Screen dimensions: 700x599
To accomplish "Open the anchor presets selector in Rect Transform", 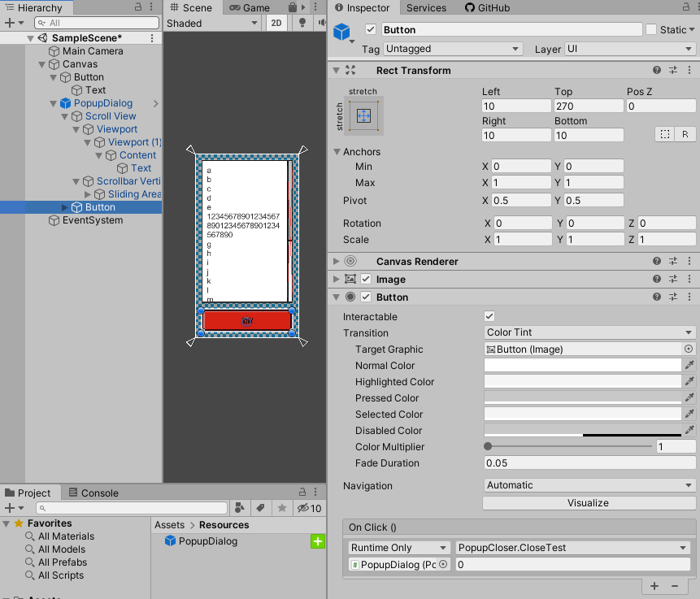I will coord(363,115).
